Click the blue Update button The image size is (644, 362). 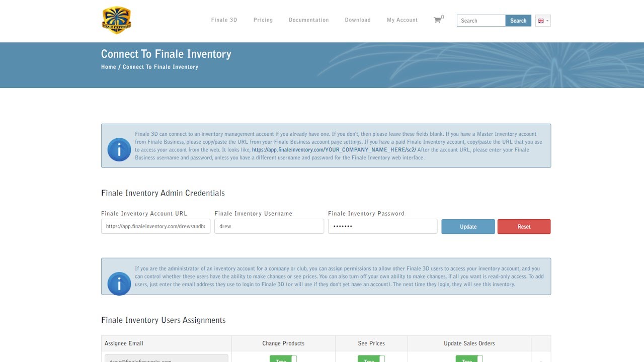(468, 227)
